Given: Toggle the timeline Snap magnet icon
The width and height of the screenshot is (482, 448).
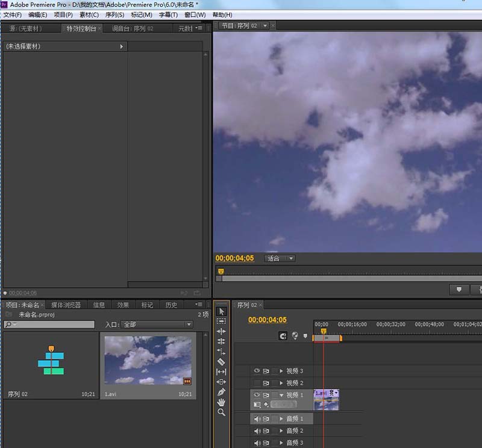Looking at the screenshot, I should [283, 336].
